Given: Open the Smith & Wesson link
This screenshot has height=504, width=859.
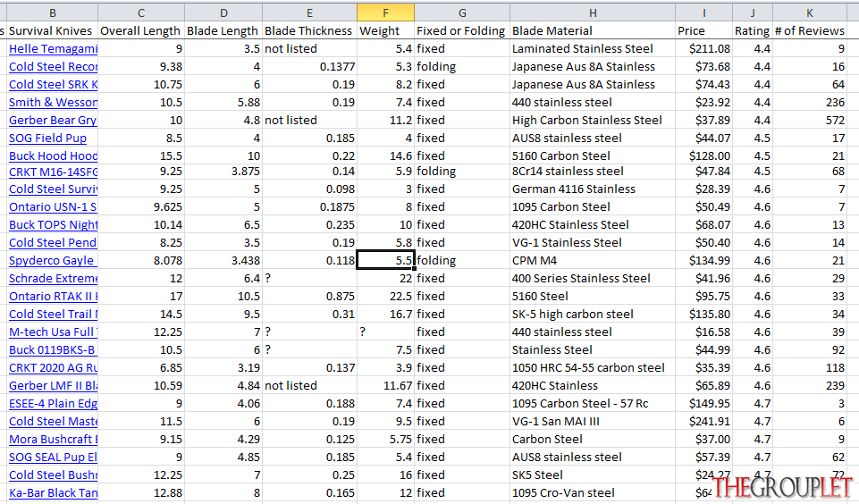Looking at the screenshot, I should (x=53, y=103).
